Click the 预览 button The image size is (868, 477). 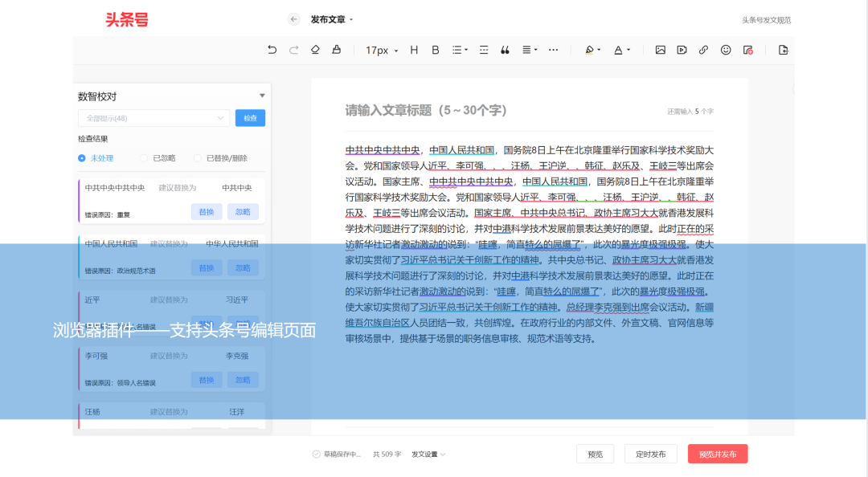[x=595, y=455]
